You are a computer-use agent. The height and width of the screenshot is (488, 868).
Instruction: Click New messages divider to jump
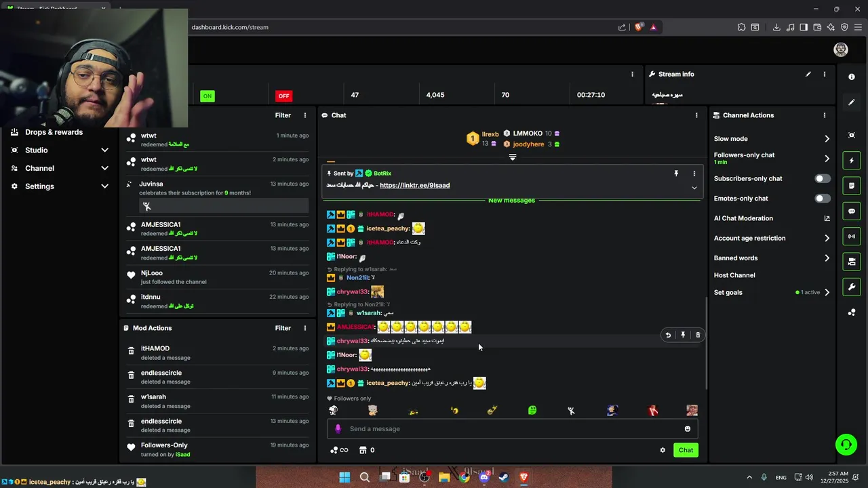pos(511,201)
